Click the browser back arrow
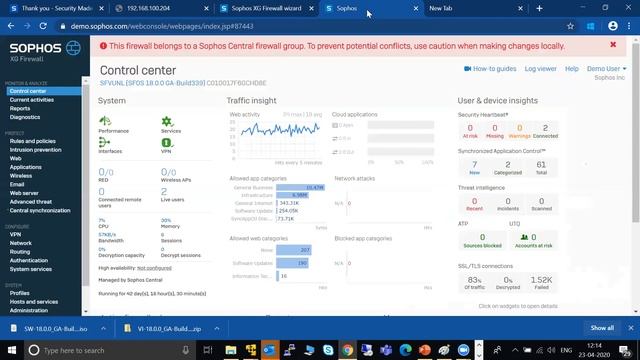Image resolution: width=640 pixels, height=360 pixels. click(11, 26)
